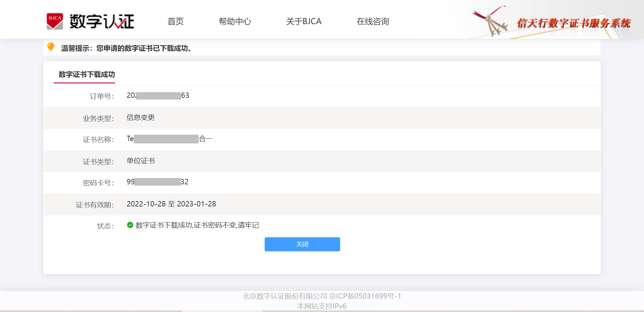This screenshot has height=312, width=644.
Task: Click the yellow lightbulb tip icon
Action: coord(51,47)
